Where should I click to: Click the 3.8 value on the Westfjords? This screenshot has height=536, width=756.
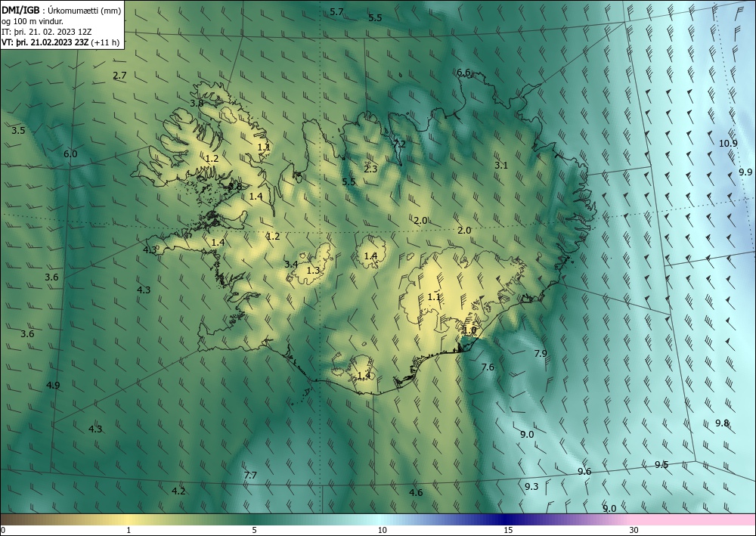pyautogui.click(x=197, y=103)
